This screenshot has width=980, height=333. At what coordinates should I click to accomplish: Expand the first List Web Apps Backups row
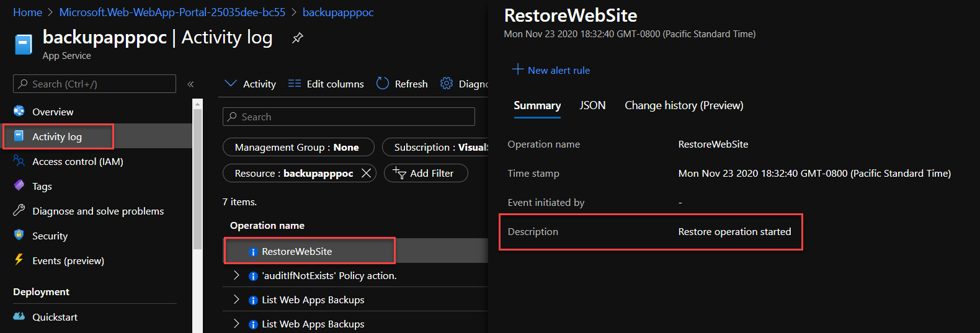[236, 300]
